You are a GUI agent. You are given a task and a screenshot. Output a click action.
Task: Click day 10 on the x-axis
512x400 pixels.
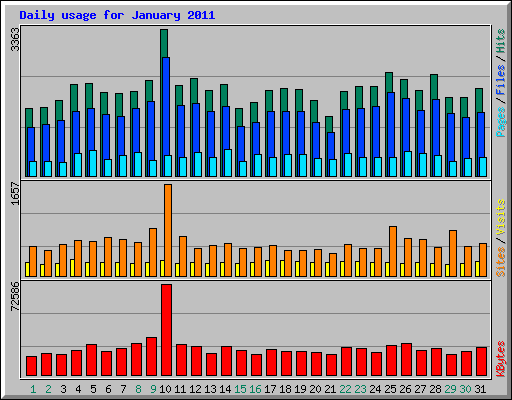[x=165, y=389]
